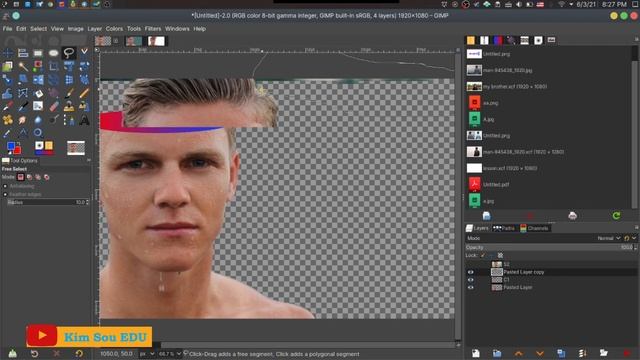The image size is (640, 360).
Task: Open Tool Options panel configure menu
Action: (89, 161)
